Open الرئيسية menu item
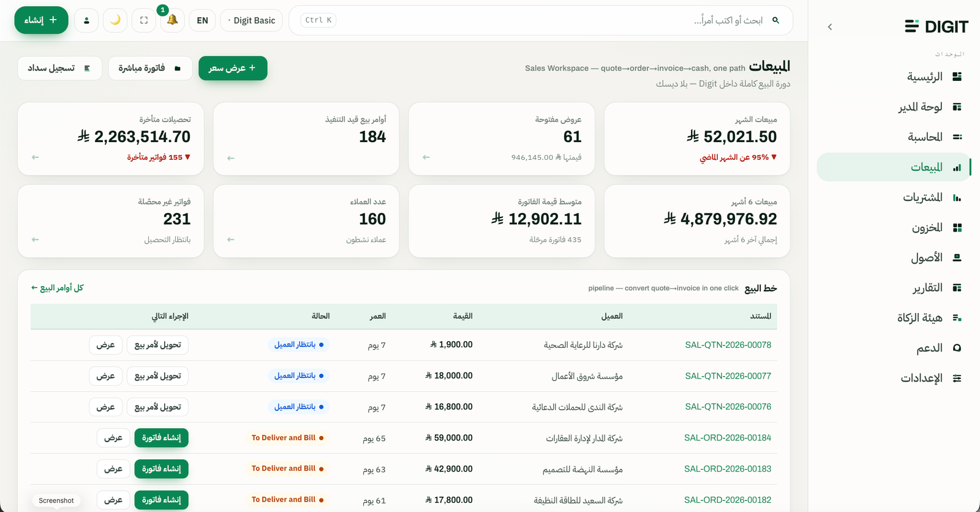 click(894, 77)
